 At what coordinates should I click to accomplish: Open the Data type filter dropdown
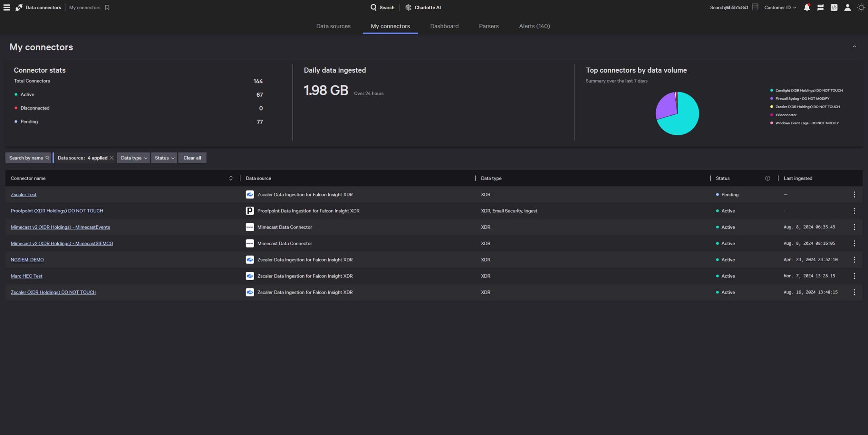tap(134, 158)
